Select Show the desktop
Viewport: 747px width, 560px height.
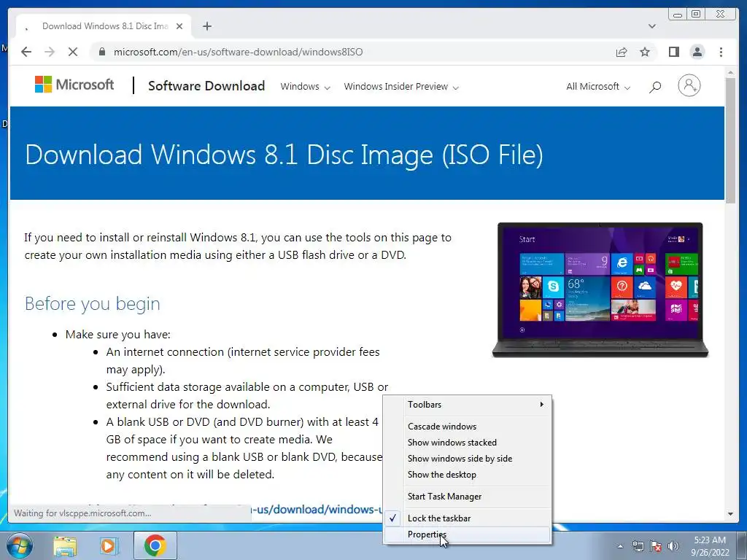[x=468, y=475]
